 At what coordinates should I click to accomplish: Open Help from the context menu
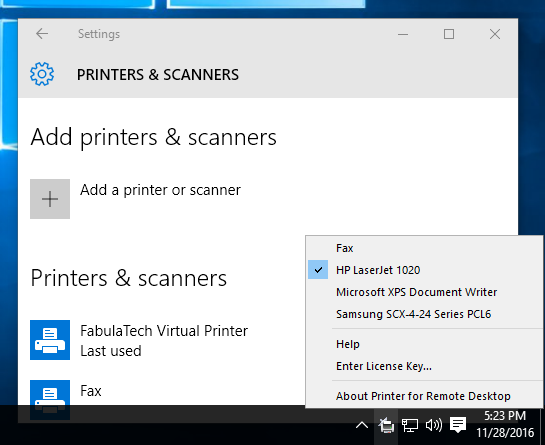424,344
